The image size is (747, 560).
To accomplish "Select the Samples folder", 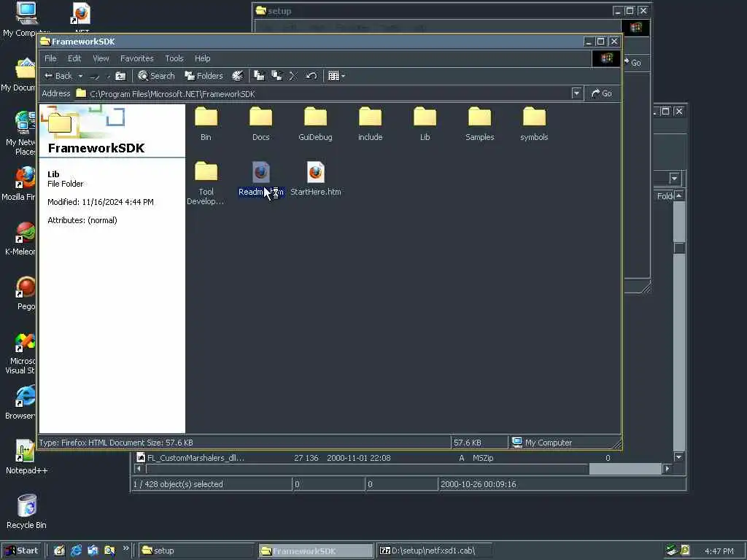I will coord(480,124).
